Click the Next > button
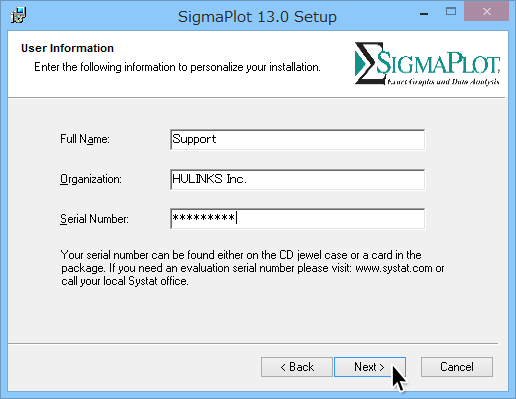This screenshot has height=399, width=516. (370, 367)
